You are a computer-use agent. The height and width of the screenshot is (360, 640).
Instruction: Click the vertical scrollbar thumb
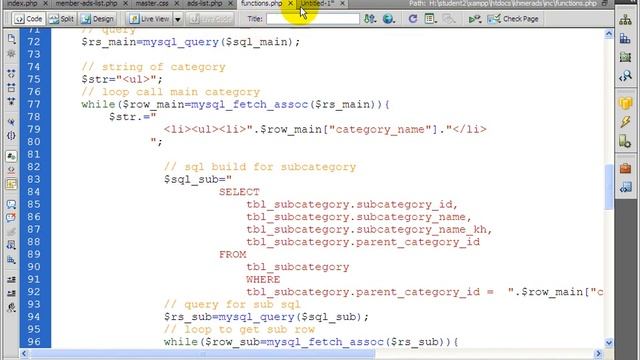pyautogui.click(x=609, y=187)
